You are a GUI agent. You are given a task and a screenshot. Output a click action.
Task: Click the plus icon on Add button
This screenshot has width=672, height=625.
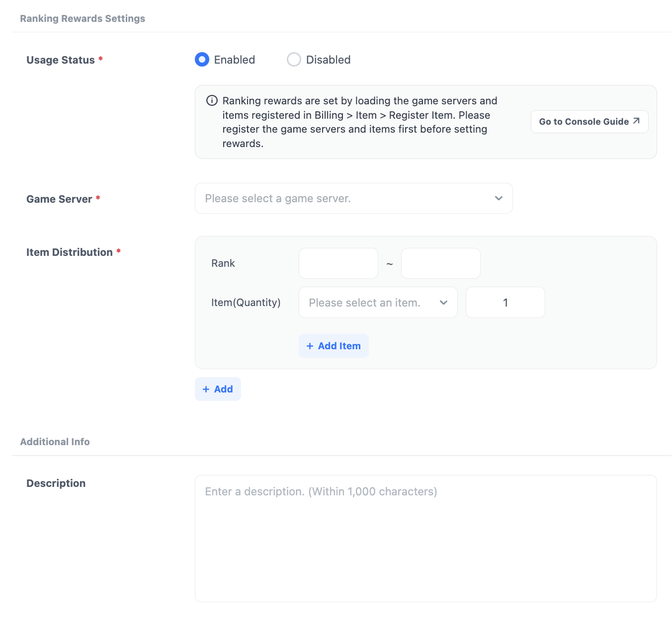[206, 390]
